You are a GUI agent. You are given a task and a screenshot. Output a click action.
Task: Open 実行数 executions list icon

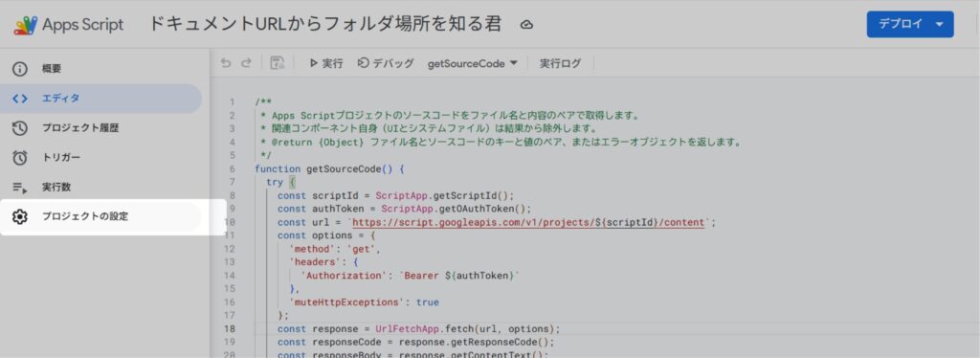tap(20, 188)
